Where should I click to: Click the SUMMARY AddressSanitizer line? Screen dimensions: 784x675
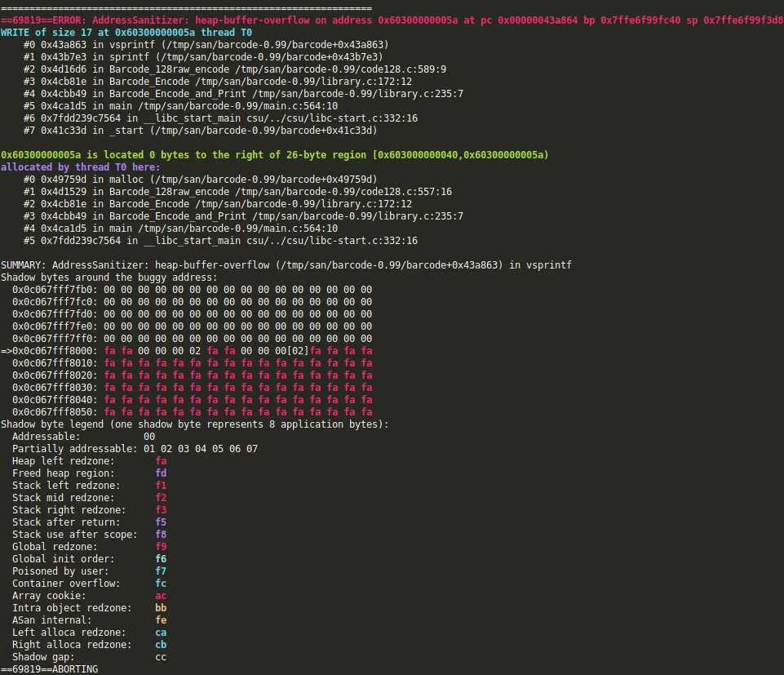coord(286,265)
